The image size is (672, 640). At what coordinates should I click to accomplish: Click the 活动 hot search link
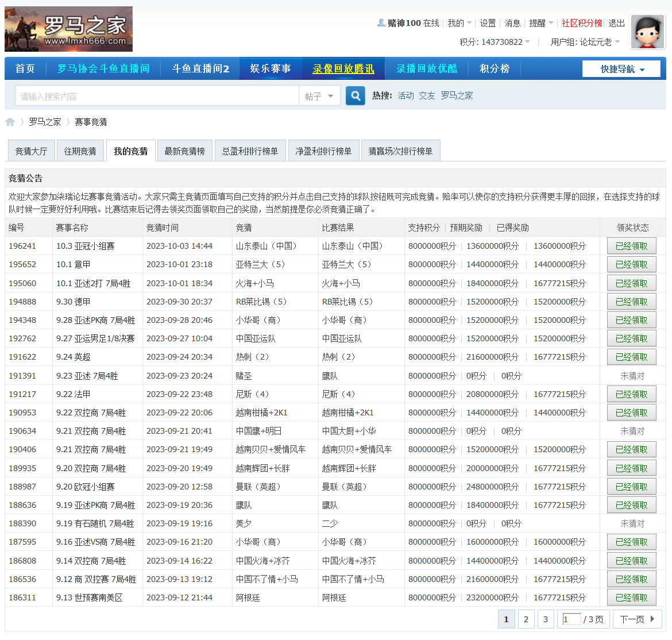pyautogui.click(x=405, y=95)
